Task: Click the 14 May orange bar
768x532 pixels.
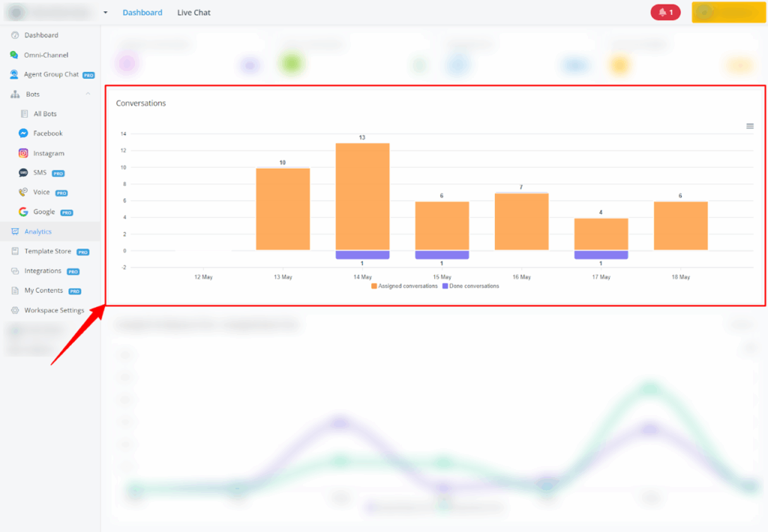Action: (362, 196)
